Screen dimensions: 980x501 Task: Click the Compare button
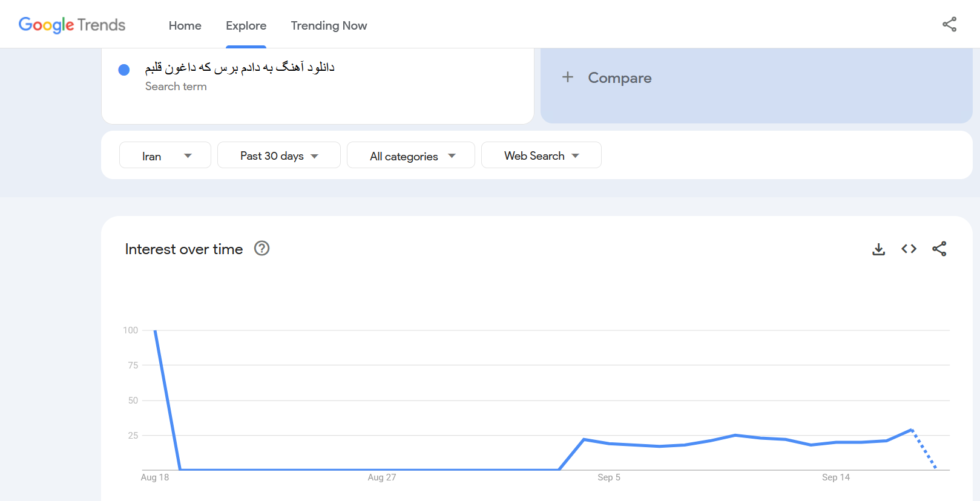[x=619, y=78]
